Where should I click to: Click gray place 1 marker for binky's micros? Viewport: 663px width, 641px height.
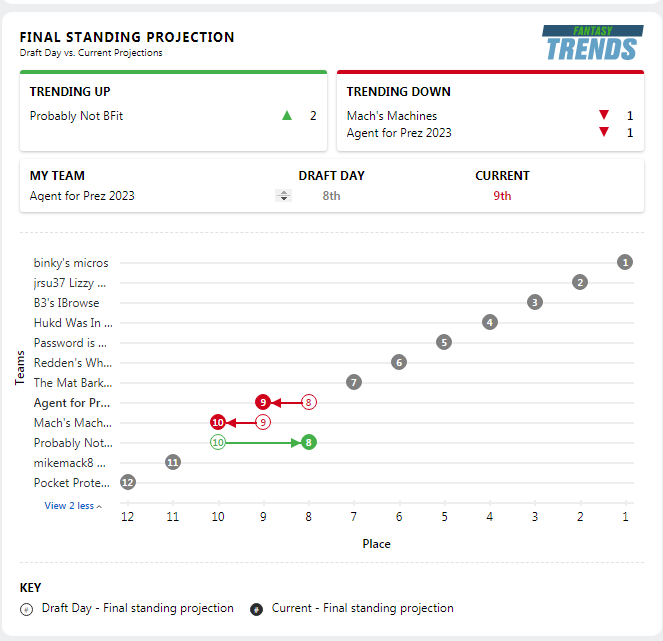tap(625, 263)
